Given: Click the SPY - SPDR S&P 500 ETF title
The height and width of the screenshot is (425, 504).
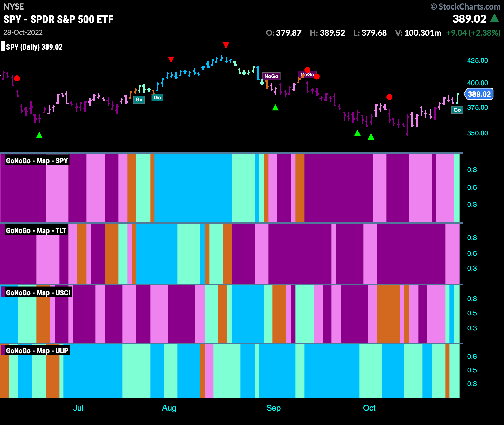Looking at the screenshot, I should 58,19.
